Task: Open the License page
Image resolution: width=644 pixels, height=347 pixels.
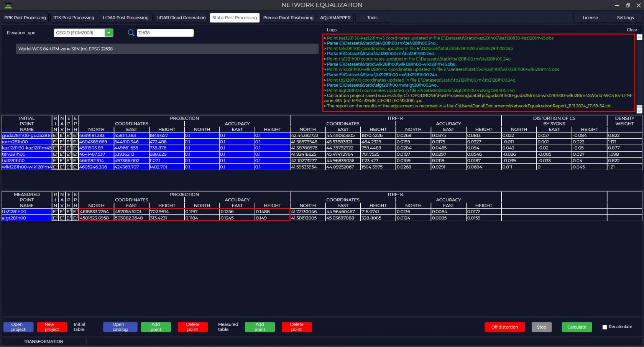Action: [x=590, y=18]
